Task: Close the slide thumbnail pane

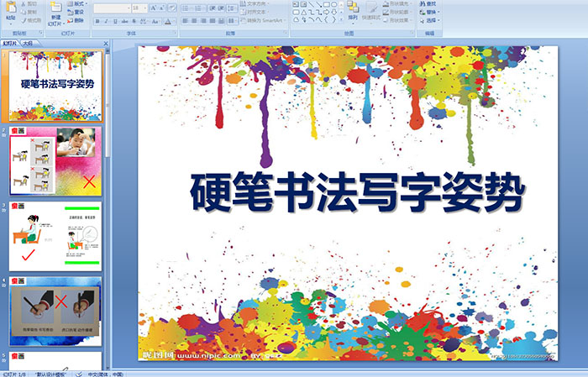Action: click(x=106, y=44)
